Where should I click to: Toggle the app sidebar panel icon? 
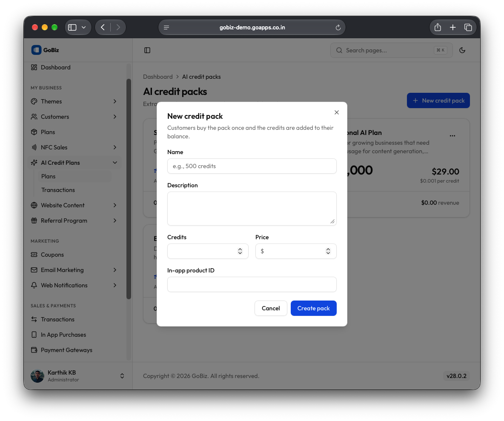(147, 50)
